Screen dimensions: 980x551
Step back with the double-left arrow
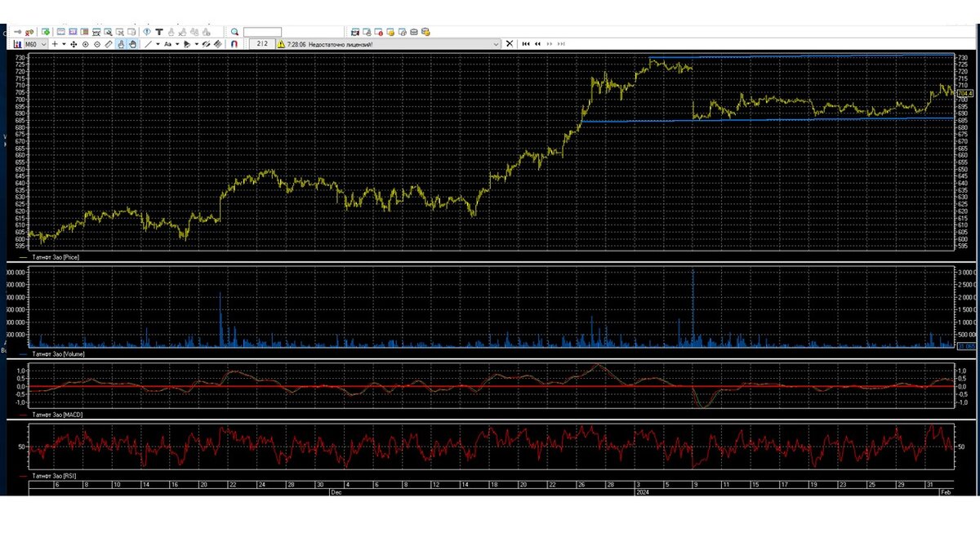pyautogui.click(x=537, y=44)
